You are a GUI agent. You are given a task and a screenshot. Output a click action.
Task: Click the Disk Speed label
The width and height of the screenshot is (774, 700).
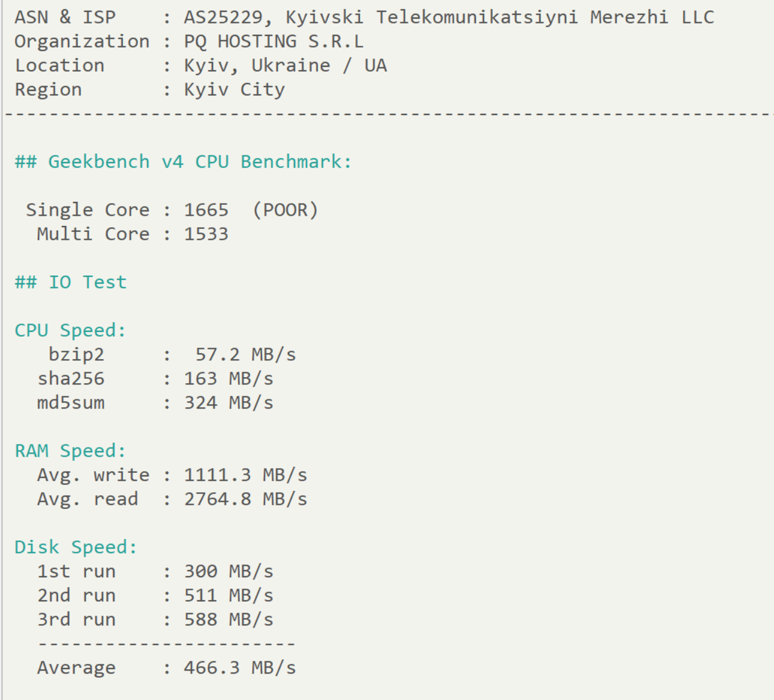[x=76, y=548]
